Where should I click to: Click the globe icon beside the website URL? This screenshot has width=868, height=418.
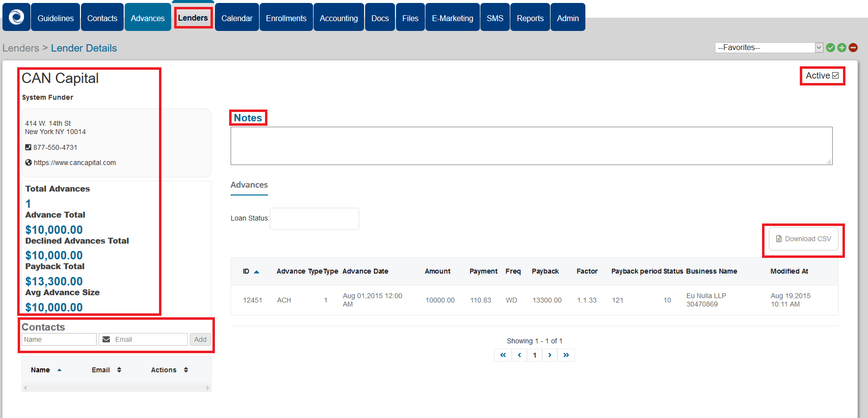(x=28, y=163)
